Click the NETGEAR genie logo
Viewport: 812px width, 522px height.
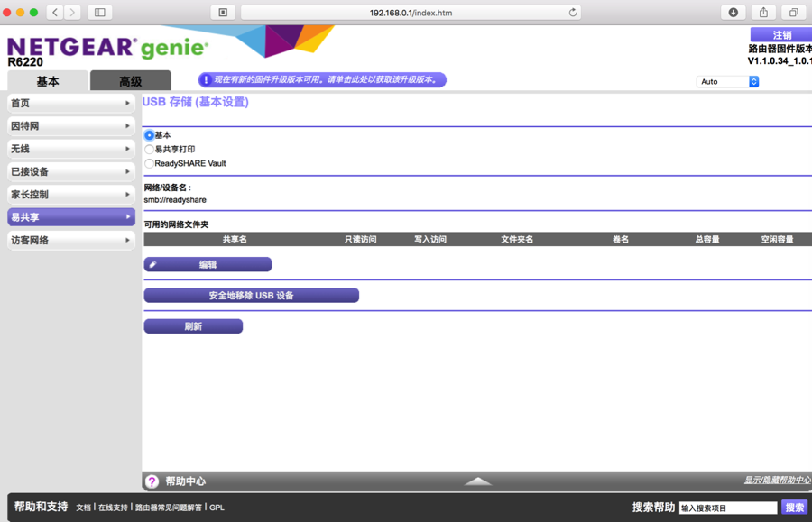point(107,48)
